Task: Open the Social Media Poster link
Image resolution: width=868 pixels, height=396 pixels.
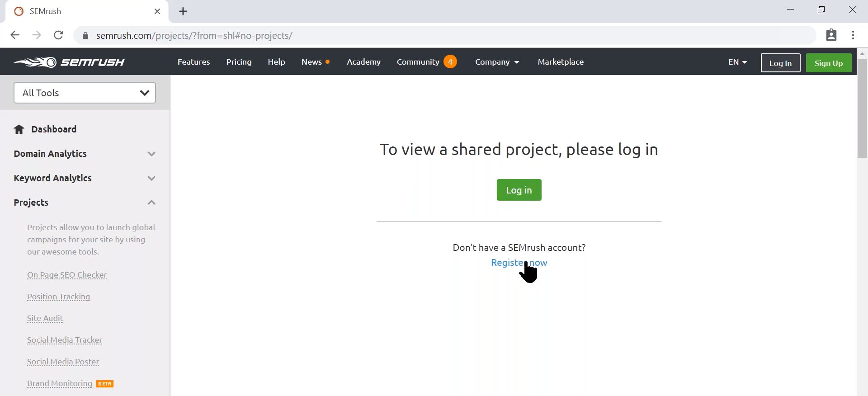Action: click(63, 362)
